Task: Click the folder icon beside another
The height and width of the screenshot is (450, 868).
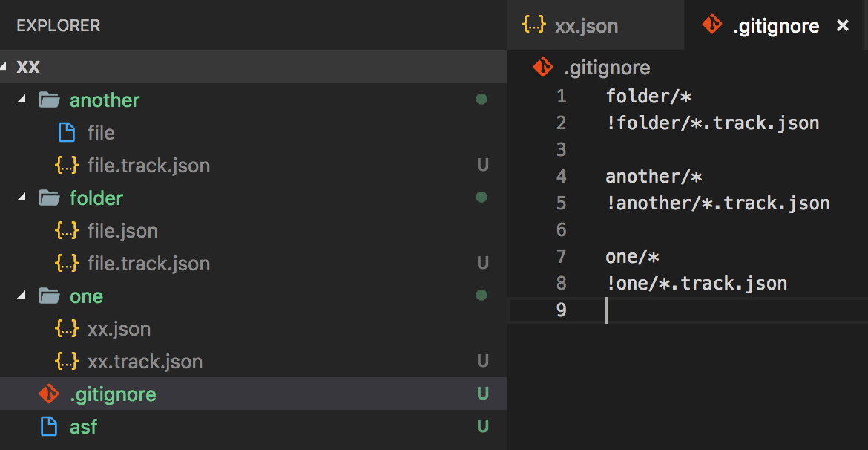Action: (49, 100)
